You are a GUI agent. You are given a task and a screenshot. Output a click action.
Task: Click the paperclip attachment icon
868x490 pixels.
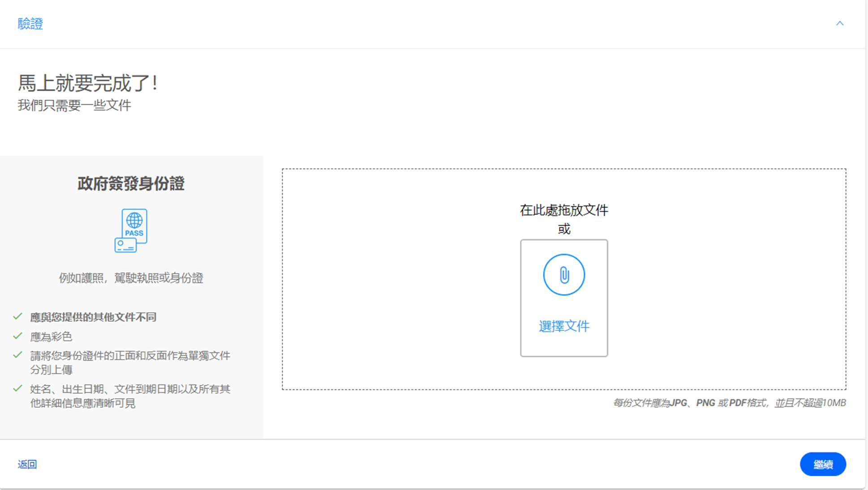point(564,275)
